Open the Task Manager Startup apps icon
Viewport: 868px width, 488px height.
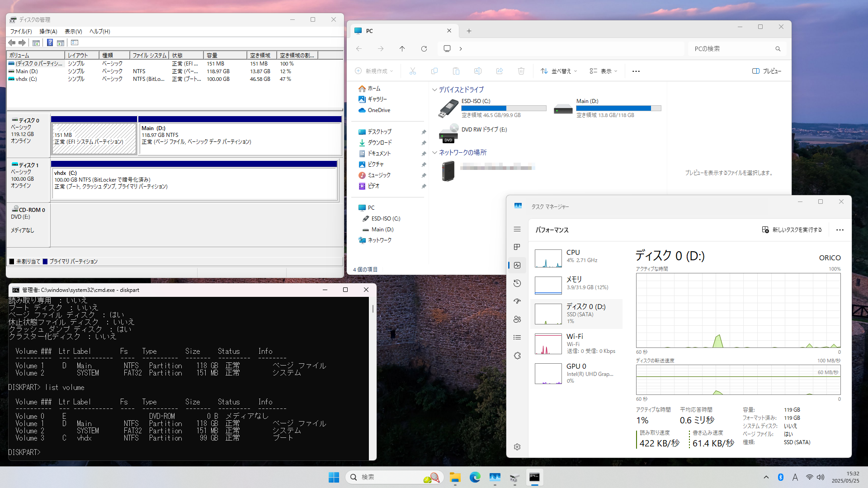click(517, 301)
